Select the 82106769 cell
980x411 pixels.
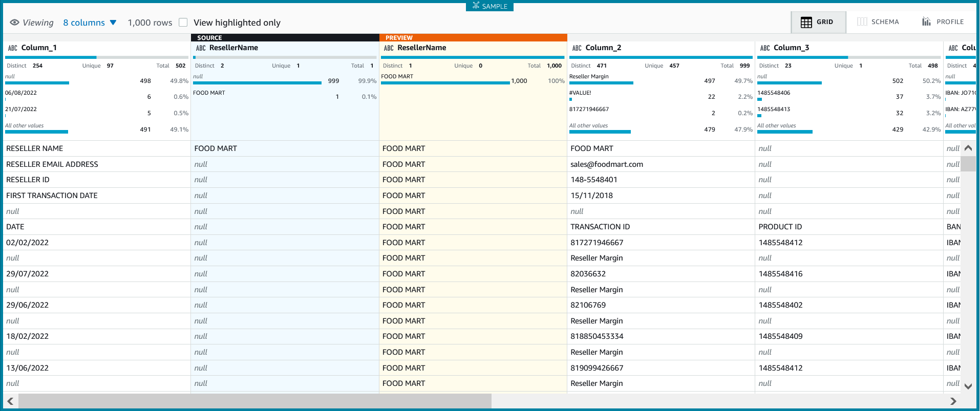pos(661,305)
